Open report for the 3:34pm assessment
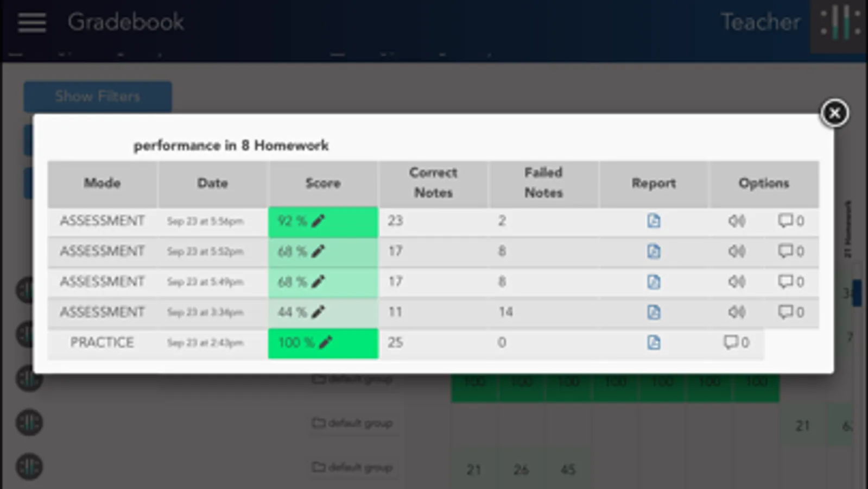This screenshot has height=489, width=868. click(x=654, y=312)
